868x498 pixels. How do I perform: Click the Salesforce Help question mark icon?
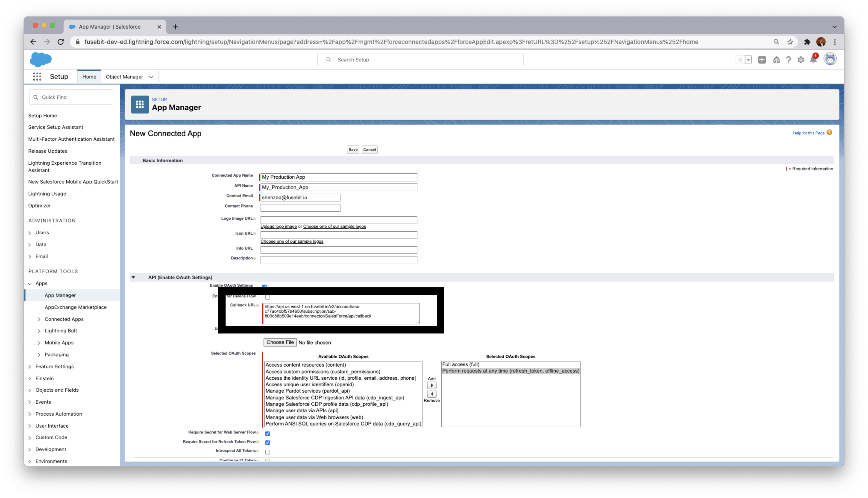[789, 60]
